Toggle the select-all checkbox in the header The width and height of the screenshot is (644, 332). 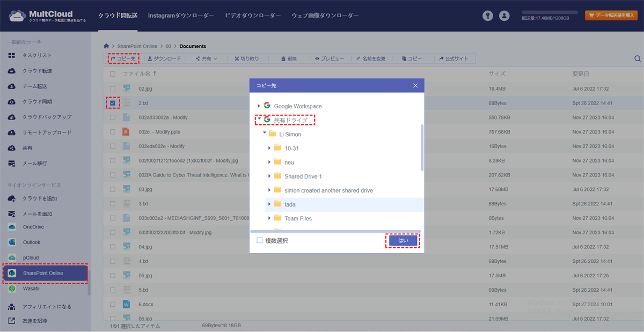click(x=113, y=74)
